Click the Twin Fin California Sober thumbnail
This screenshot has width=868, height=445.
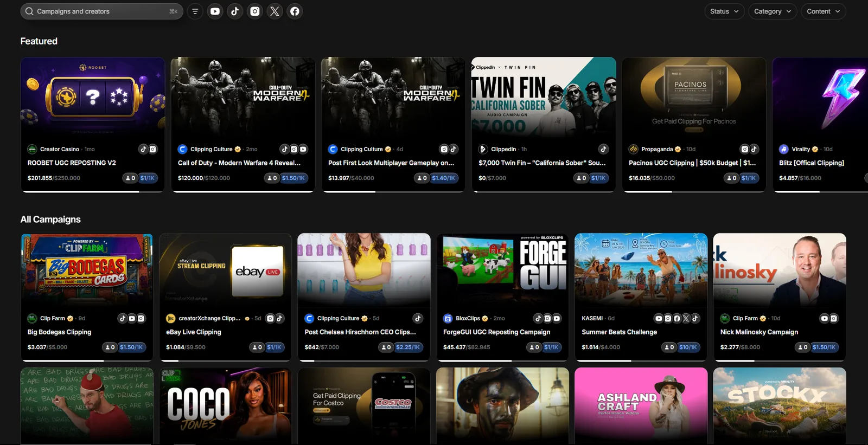click(544, 96)
